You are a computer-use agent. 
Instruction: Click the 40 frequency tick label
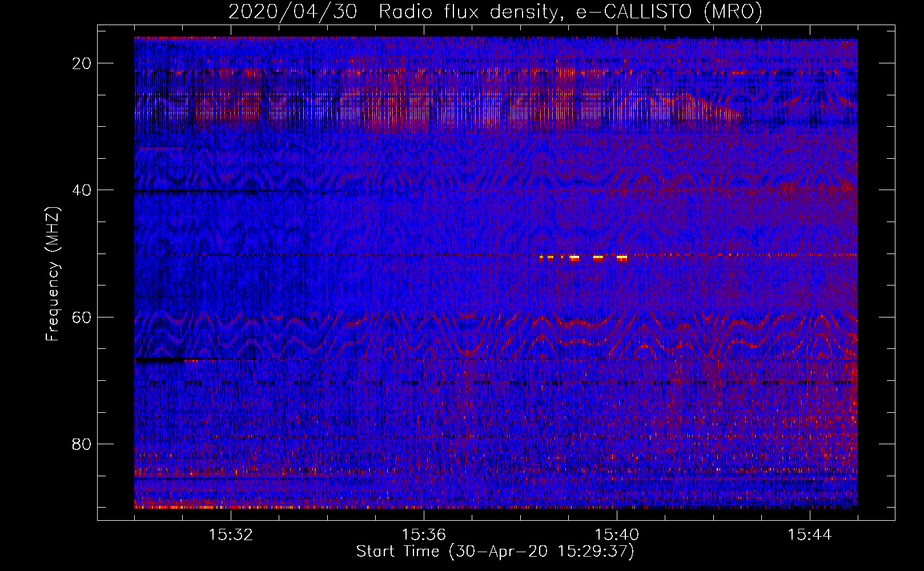tap(82, 190)
